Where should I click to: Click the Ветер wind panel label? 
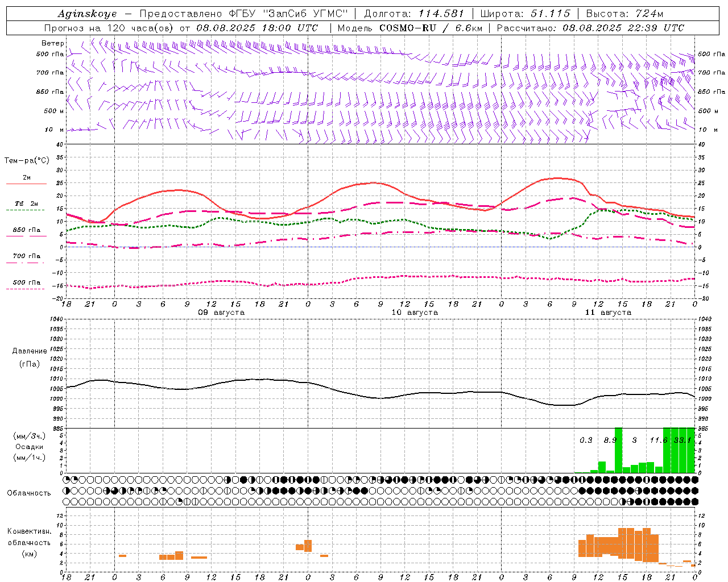(x=52, y=43)
